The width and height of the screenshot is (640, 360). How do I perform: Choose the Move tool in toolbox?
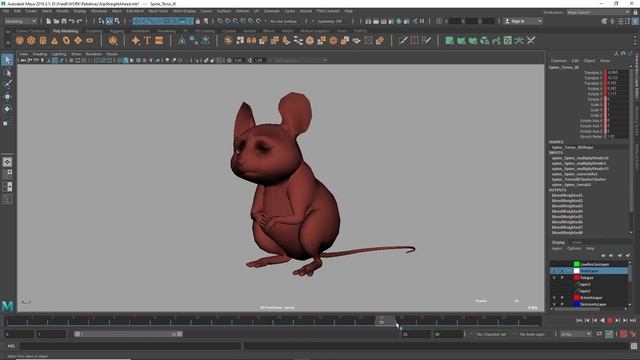(x=7, y=97)
